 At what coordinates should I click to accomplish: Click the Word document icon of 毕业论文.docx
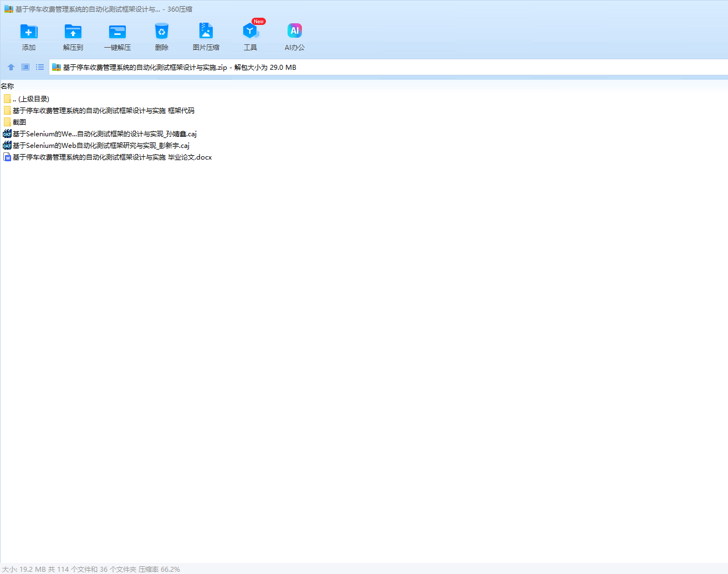(7, 157)
